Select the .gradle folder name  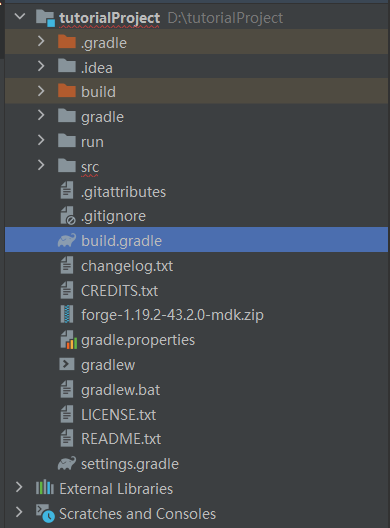[x=104, y=43]
